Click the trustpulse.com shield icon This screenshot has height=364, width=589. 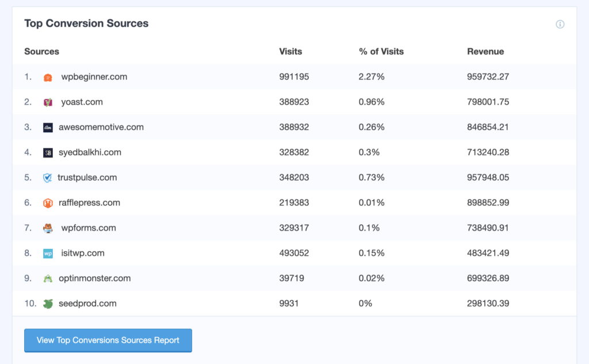(x=47, y=178)
